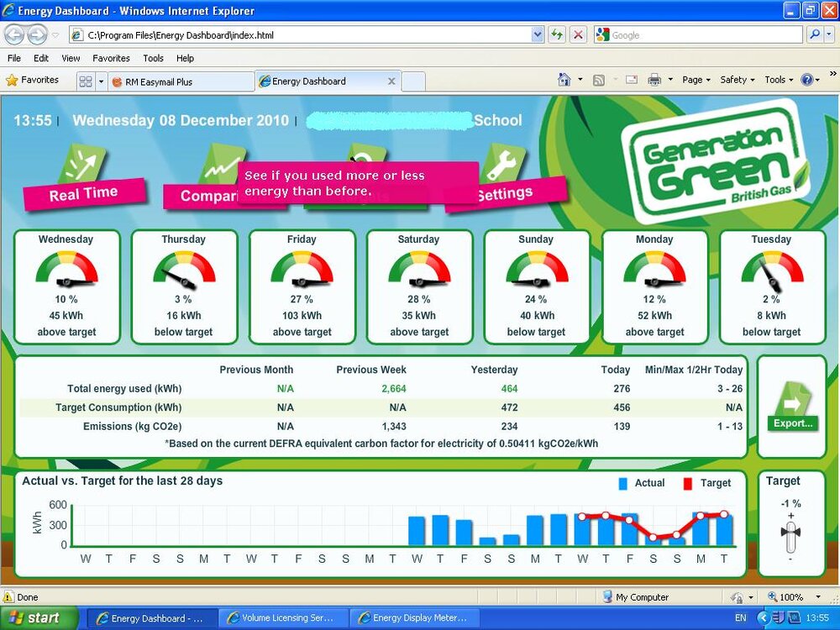This screenshot has width=840, height=630.
Task: Click the Help question mark icon
Action: point(806,80)
